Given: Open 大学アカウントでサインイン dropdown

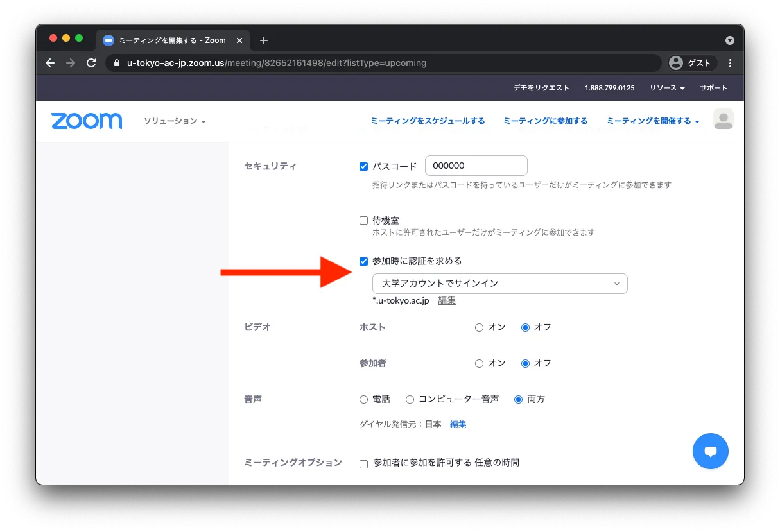Looking at the screenshot, I should click(x=499, y=283).
